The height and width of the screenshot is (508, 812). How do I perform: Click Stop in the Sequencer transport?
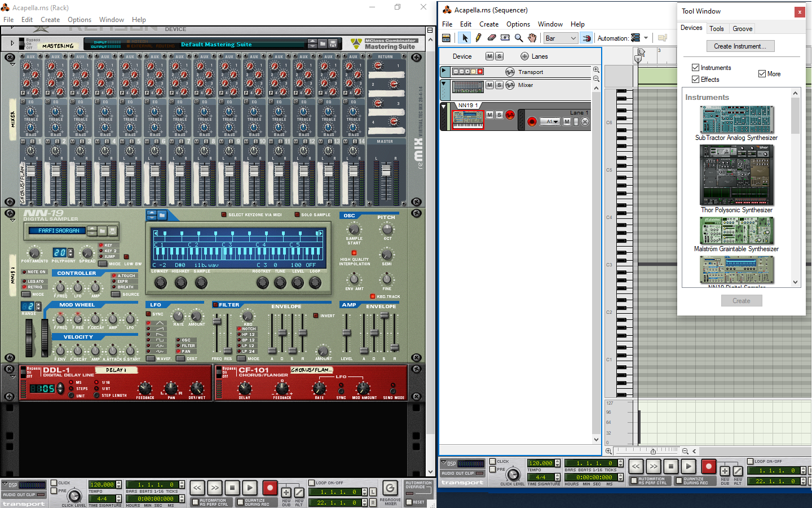point(670,467)
